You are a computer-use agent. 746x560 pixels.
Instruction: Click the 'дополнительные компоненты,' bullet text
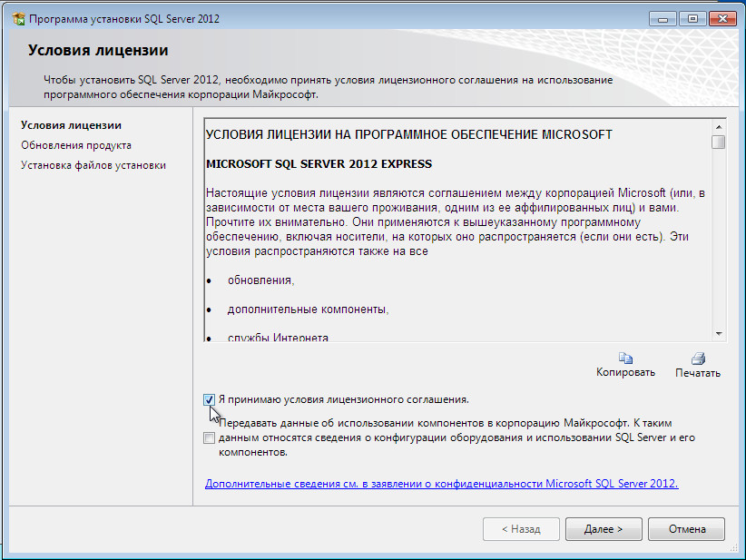click(x=309, y=309)
